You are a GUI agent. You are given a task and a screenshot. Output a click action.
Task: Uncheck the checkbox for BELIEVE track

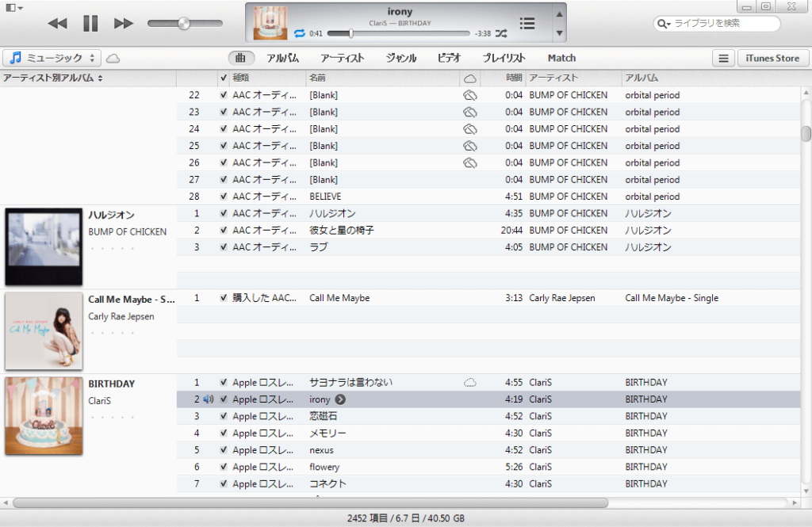[223, 197]
